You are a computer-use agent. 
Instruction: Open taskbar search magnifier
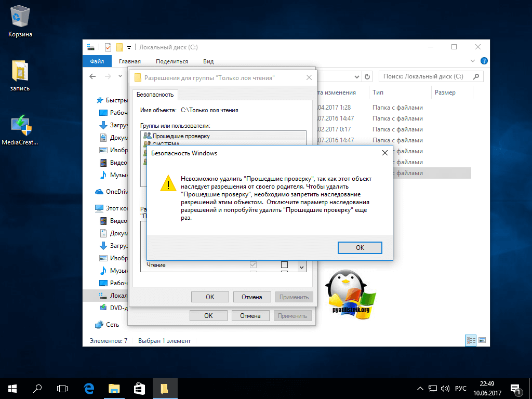[37, 389]
